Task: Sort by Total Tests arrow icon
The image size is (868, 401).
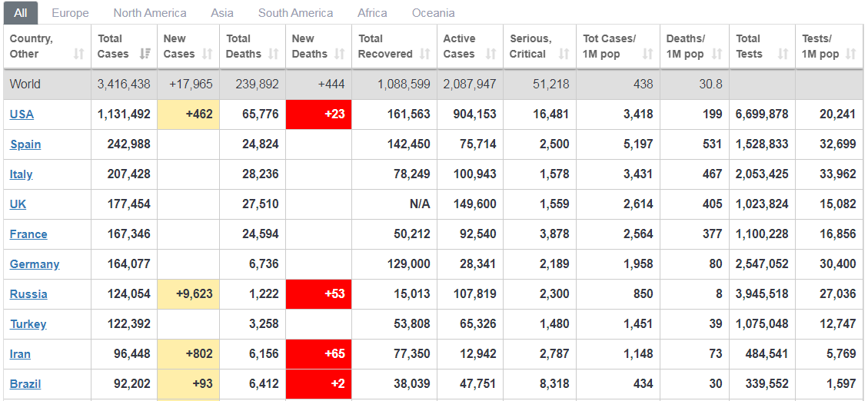Action: pyautogui.click(x=783, y=54)
